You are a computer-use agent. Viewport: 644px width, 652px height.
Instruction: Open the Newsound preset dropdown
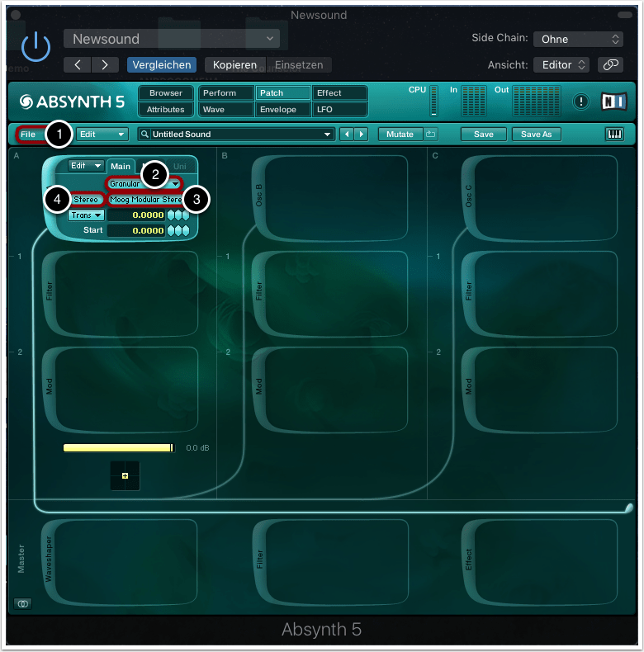pos(172,39)
